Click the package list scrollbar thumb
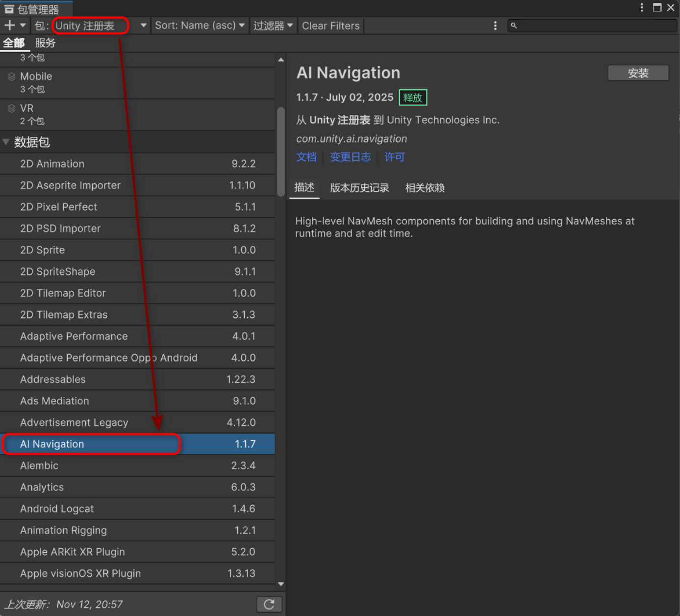680x616 pixels. pyautogui.click(x=281, y=152)
